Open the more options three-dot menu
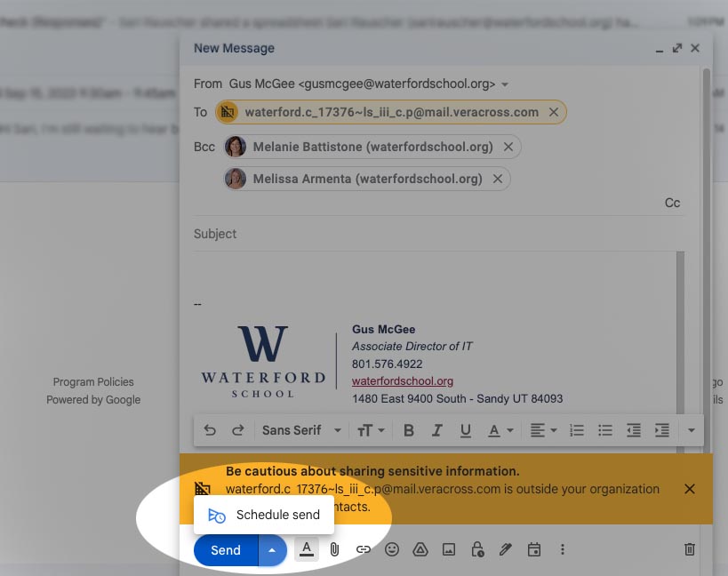The image size is (728, 576). 563,549
